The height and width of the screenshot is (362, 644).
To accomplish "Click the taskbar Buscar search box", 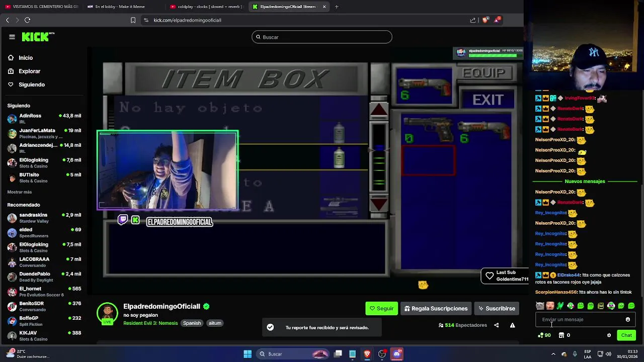I will pyautogui.click(x=293, y=354).
